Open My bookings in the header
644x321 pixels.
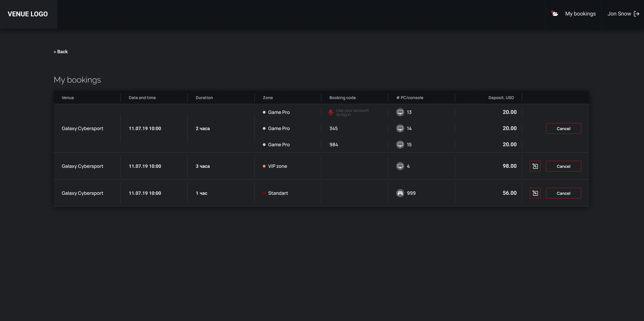[580, 14]
